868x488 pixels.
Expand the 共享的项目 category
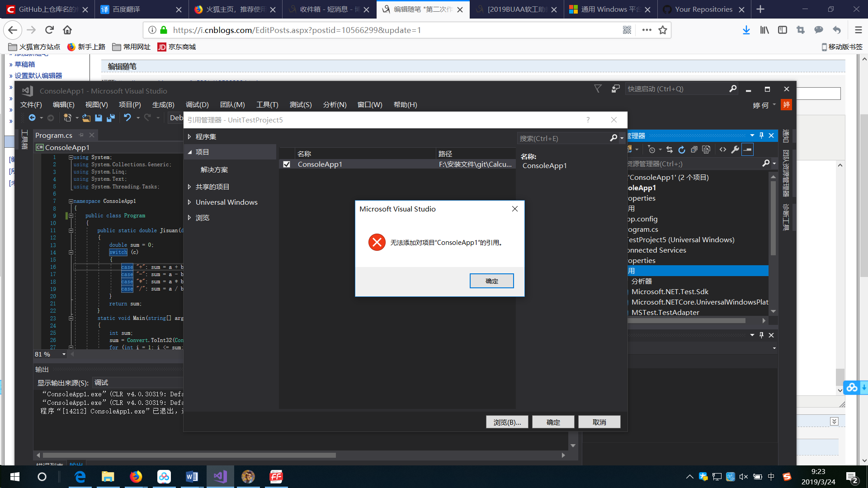click(189, 187)
